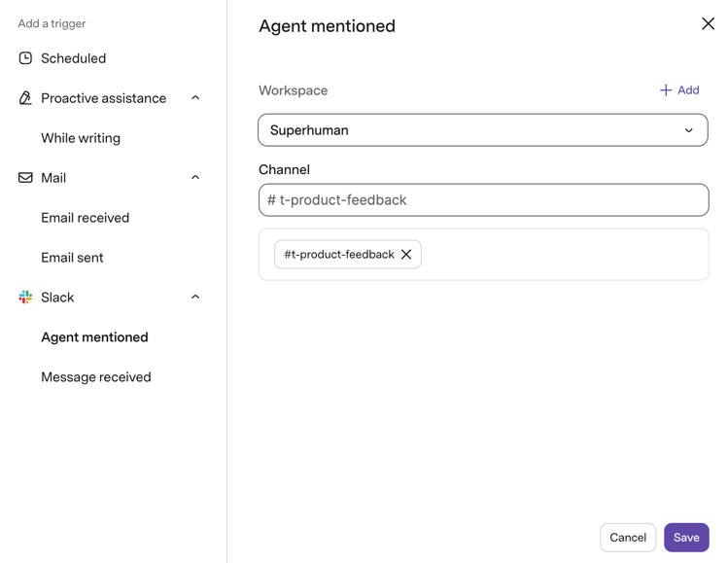Viewport: 728px width, 563px height.
Task: Open the Superhuman workspace dropdown
Action: tap(483, 130)
